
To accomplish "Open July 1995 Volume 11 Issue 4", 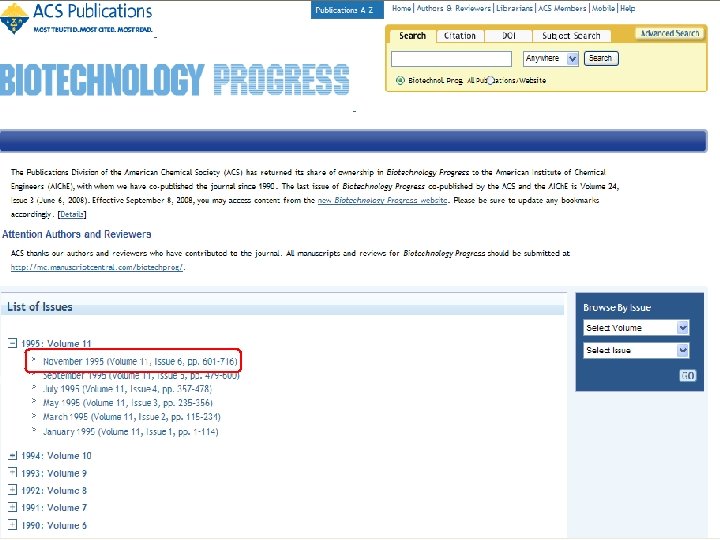I will click(x=127, y=389).
